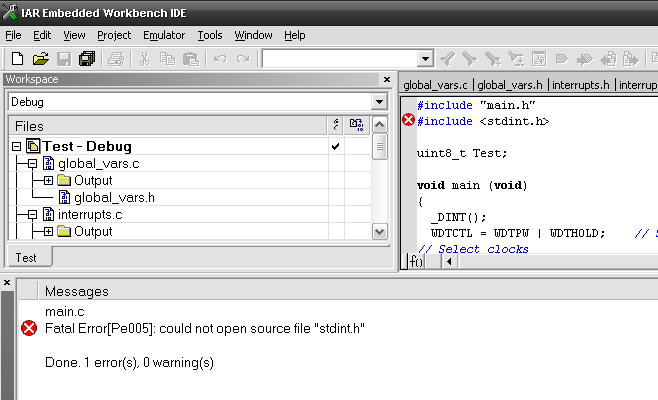This screenshot has height=400, width=658.
Task: Click the Files column header
Action: [x=168, y=126]
